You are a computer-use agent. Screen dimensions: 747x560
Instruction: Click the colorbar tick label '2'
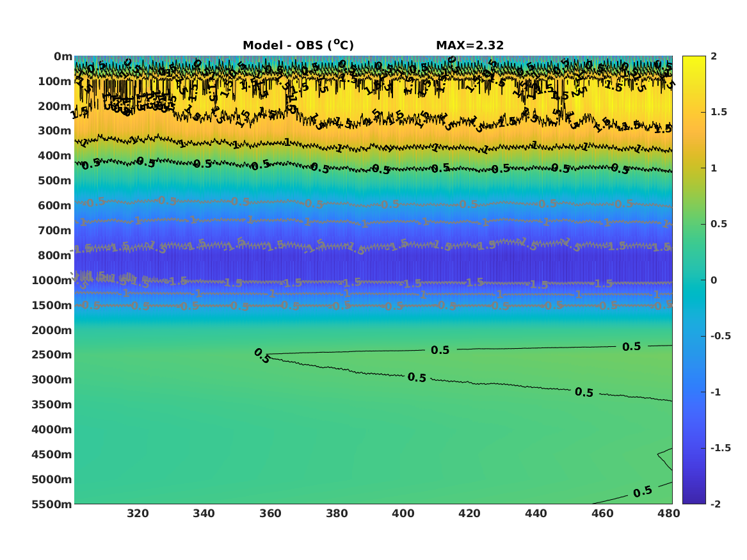pos(714,56)
